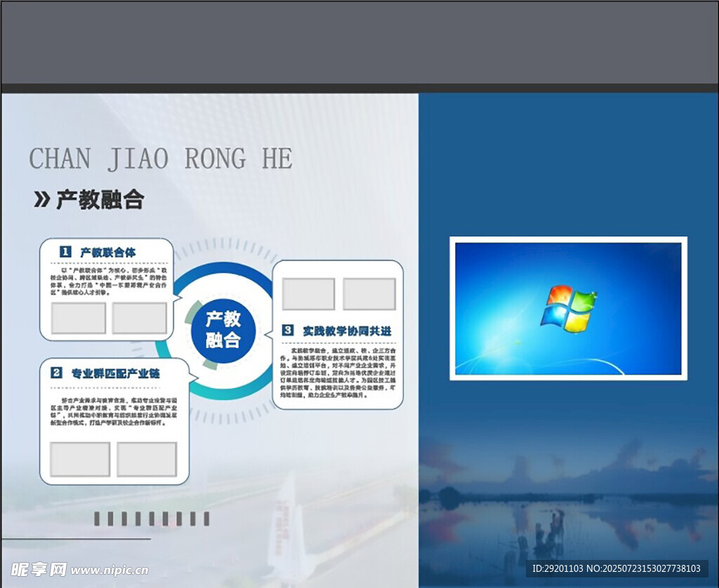Image resolution: width=719 pixels, height=588 pixels.
Task: Click the number 3 badge next to 实践教学协同共进
Action: 288,330
